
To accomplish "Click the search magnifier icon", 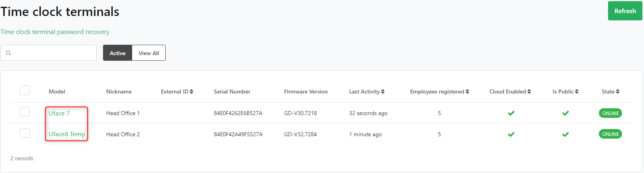I will click(8, 53).
